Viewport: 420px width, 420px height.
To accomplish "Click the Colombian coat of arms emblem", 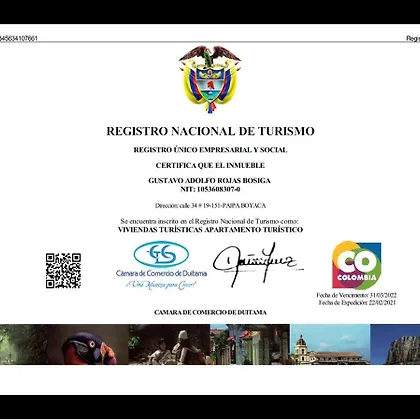I will (x=210, y=79).
